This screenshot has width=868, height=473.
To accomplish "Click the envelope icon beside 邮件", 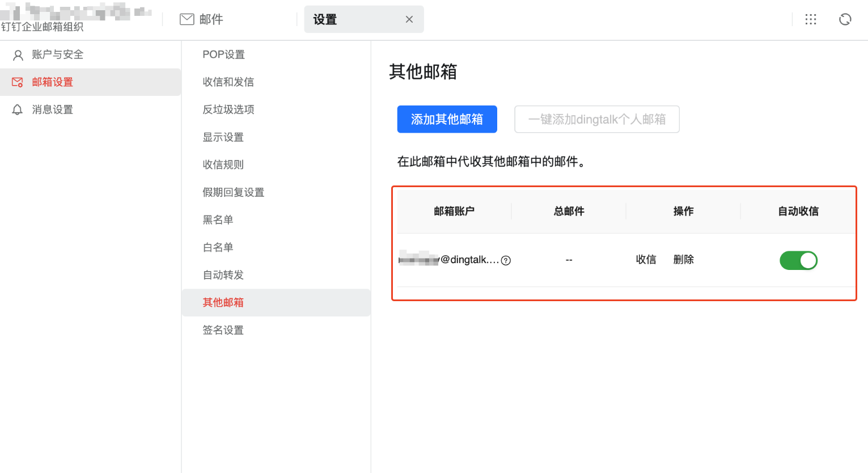I will 187,19.
